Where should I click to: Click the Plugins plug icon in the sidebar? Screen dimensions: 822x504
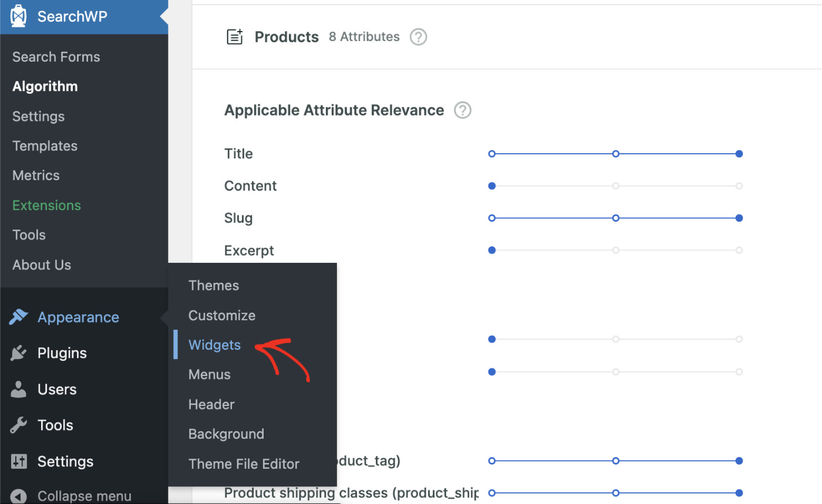(x=19, y=353)
